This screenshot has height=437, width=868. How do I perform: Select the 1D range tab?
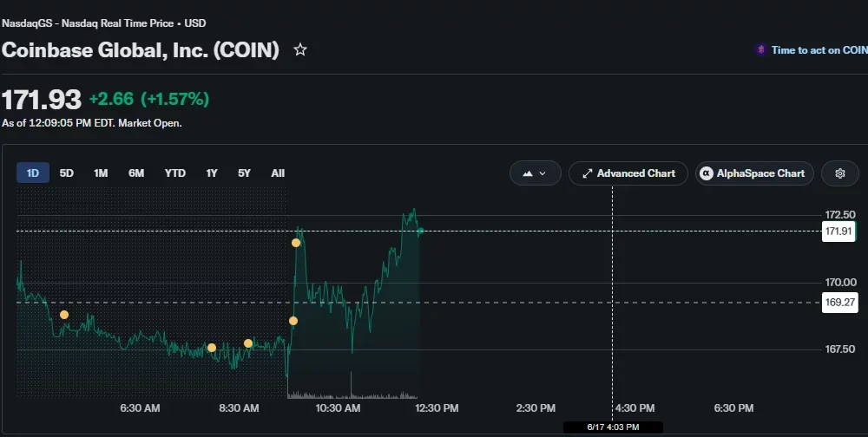click(33, 173)
